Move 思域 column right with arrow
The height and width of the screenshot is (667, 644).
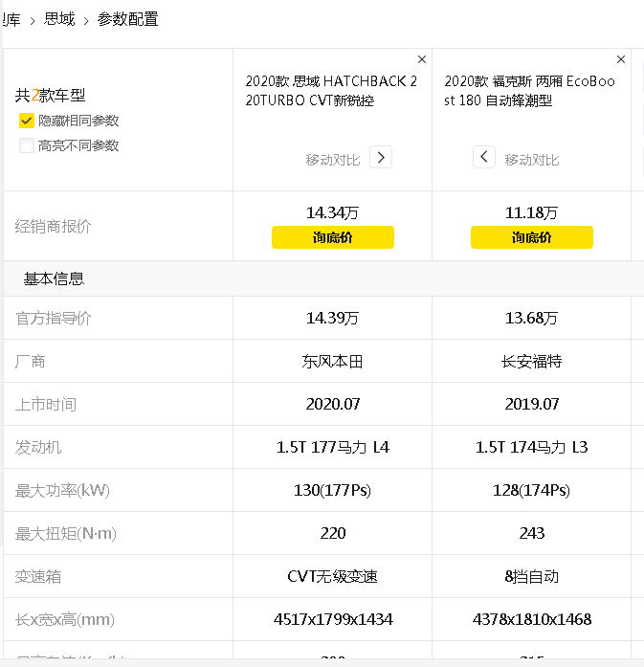point(381,157)
